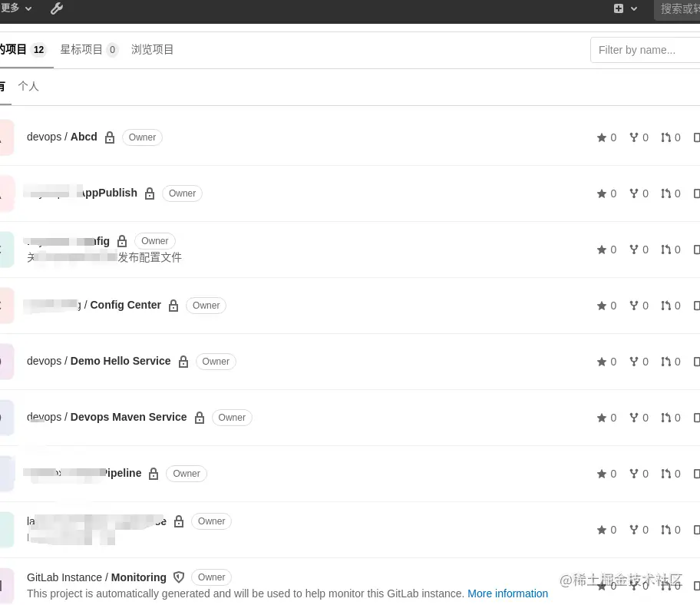Expand the plus menu dropdown arrow

click(x=634, y=9)
